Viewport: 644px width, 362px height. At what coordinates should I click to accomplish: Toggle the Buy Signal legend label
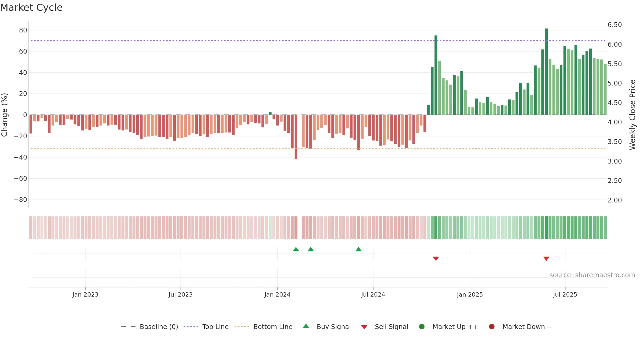coord(334,327)
